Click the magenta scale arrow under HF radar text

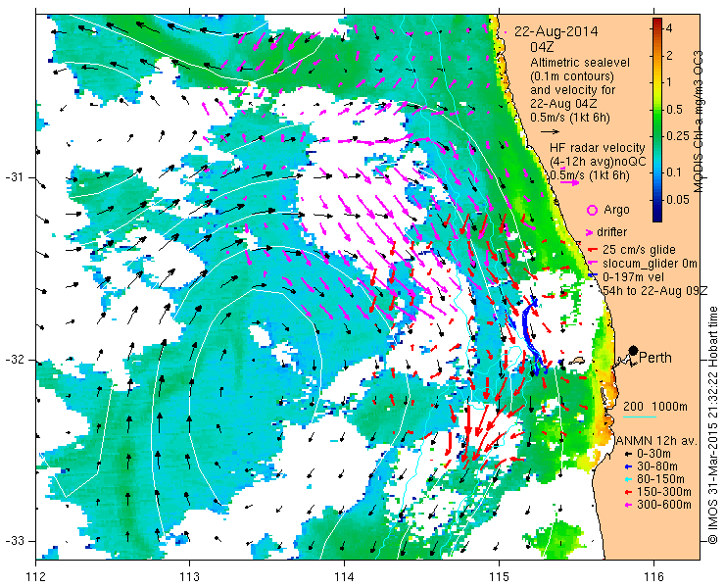tap(569, 182)
